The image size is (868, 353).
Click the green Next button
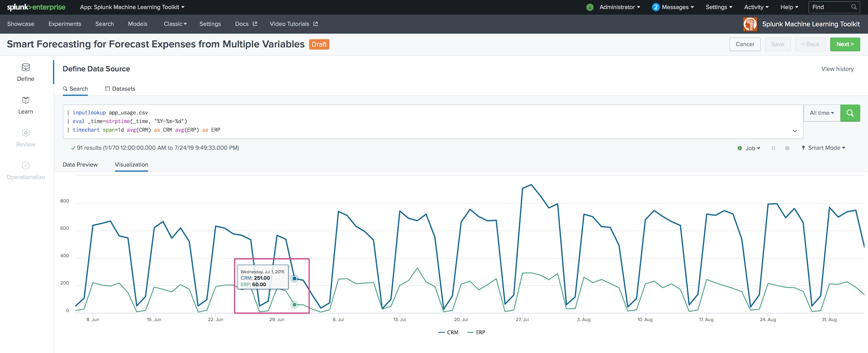(845, 44)
